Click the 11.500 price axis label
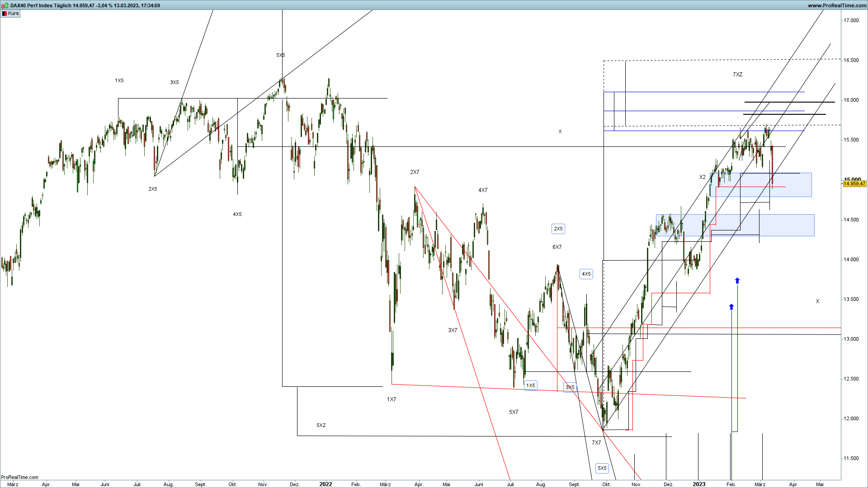Image resolution: width=868 pixels, height=488 pixels. coord(851,458)
